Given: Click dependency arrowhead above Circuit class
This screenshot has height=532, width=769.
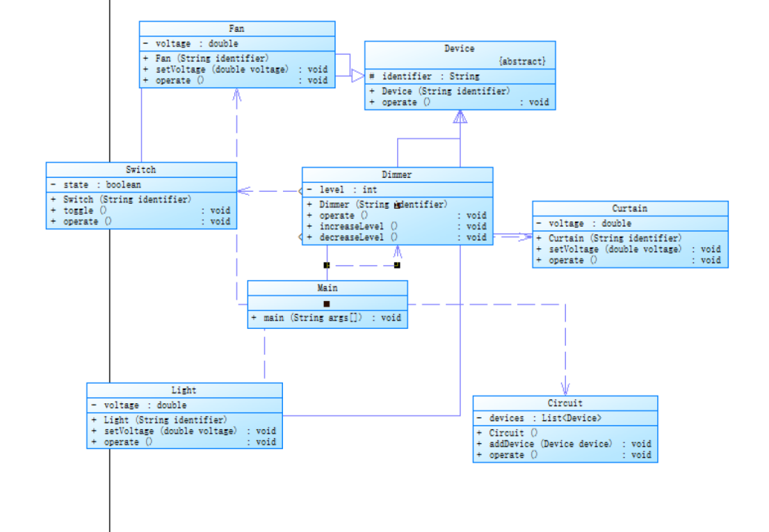Looking at the screenshot, I should click(x=565, y=388).
